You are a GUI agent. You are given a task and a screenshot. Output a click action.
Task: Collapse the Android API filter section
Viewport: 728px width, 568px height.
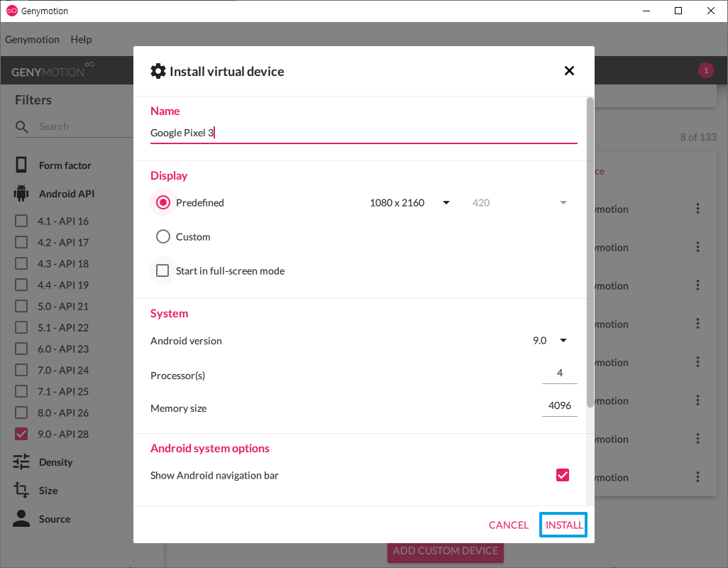[67, 194]
